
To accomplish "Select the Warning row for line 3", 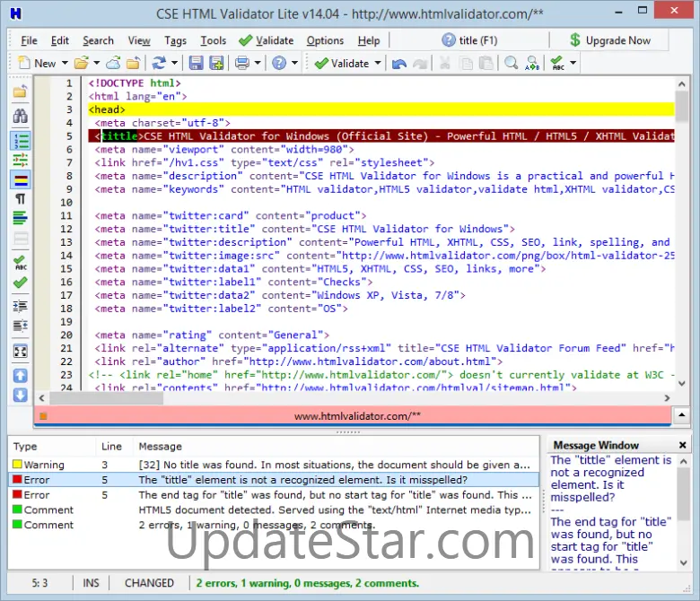I will 274,465.
